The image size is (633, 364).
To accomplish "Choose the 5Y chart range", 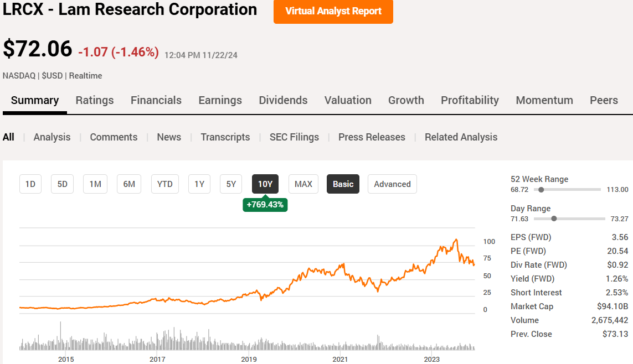I will (x=231, y=184).
